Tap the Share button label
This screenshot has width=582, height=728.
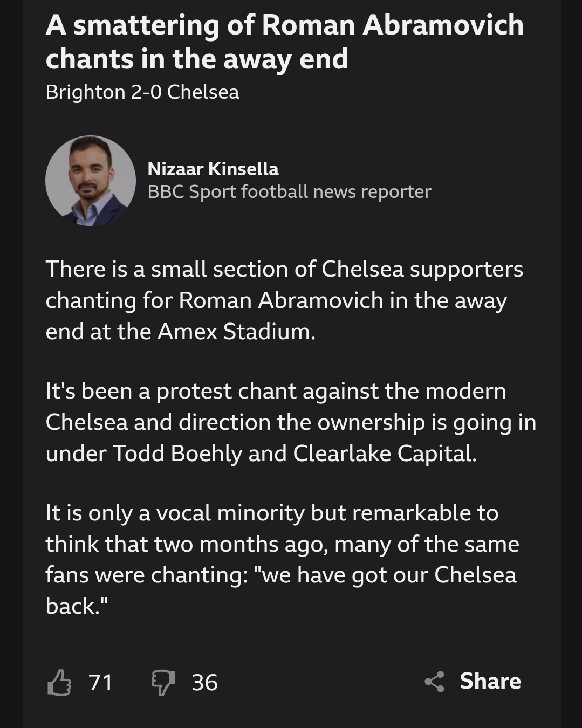click(490, 681)
